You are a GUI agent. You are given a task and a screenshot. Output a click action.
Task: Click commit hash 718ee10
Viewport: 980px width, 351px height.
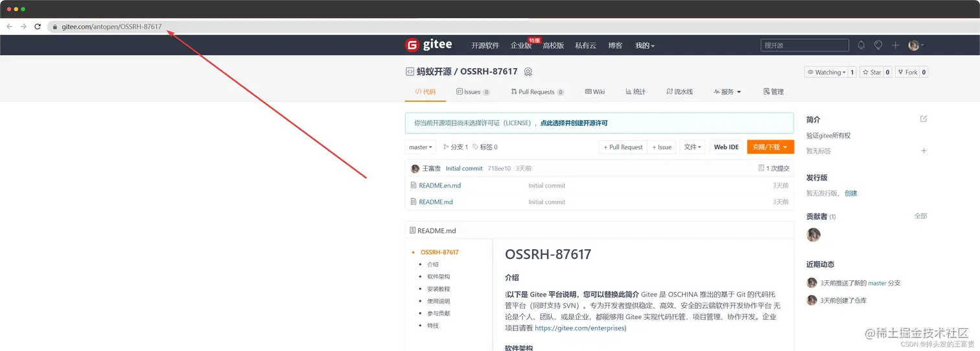[499, 169]
